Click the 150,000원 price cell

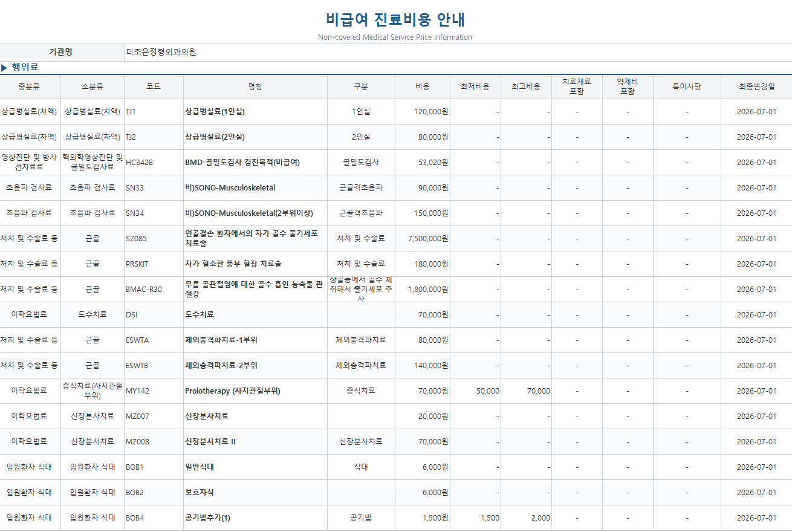click(x=423, y=213)
